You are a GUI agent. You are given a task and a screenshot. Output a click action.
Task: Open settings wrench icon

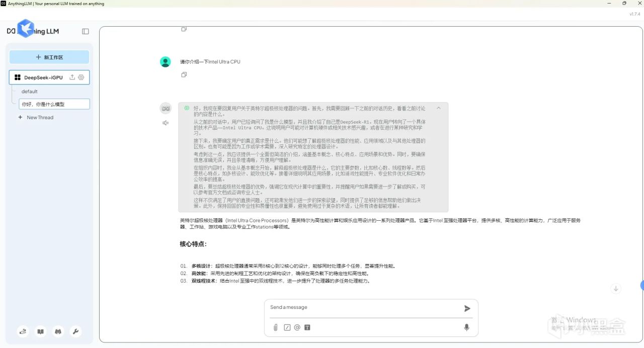pyautogui.click(x=75, y=331)
